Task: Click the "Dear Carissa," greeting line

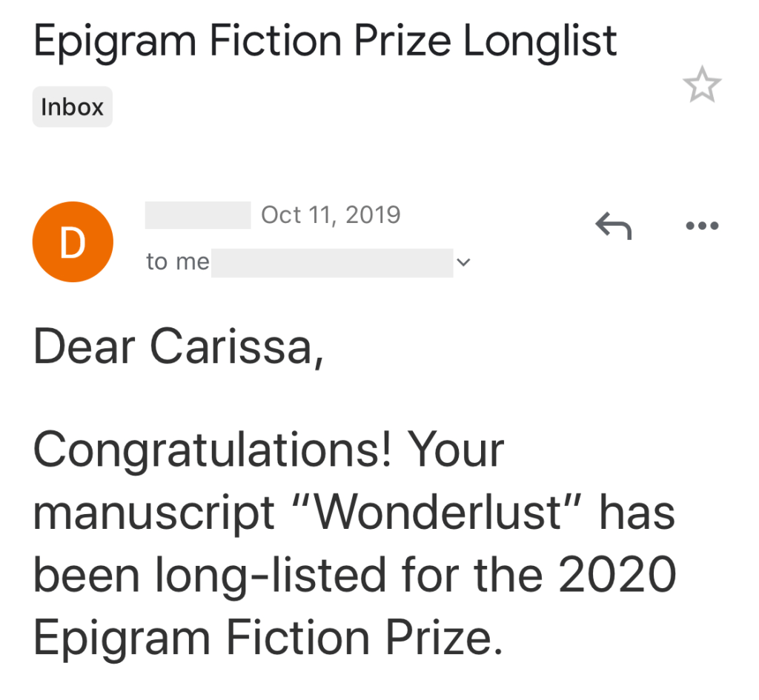Action: (x=179, y=347)
